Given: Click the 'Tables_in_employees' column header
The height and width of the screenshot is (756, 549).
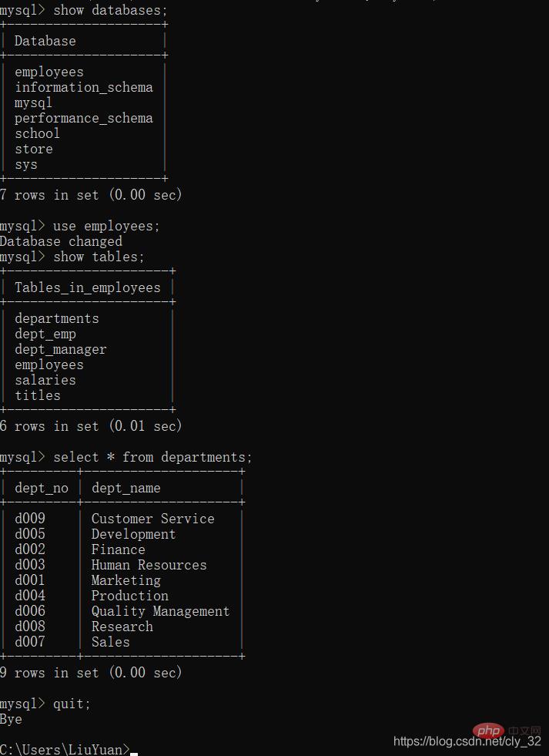Looking at the screenshot, I should coord(88,287).
